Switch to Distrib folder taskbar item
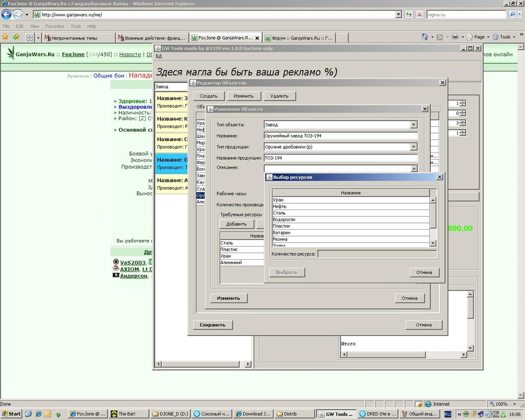The width and height of the screenshot is (525, 420). (295, 414)
